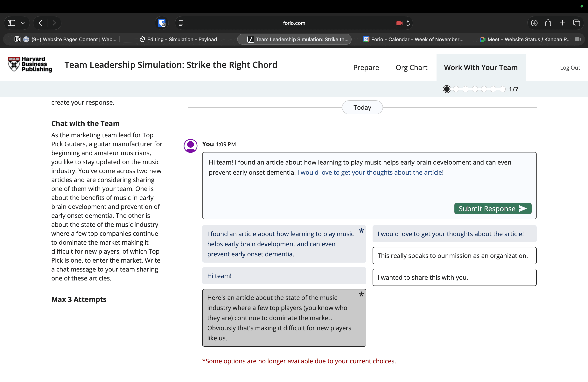
Task: Click the first step dot in progress tracker
Action: pyautogui.click(x=446, y=89)
